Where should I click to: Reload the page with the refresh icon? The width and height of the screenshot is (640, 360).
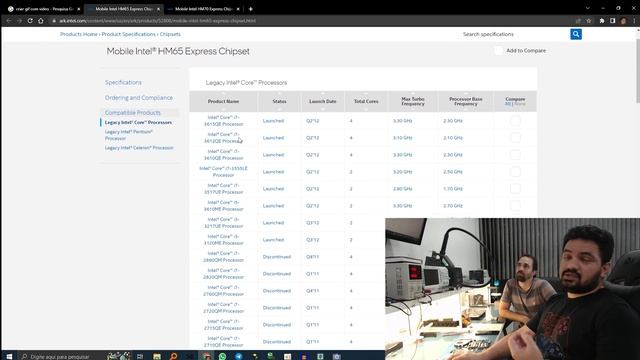[x=30, y=20]
